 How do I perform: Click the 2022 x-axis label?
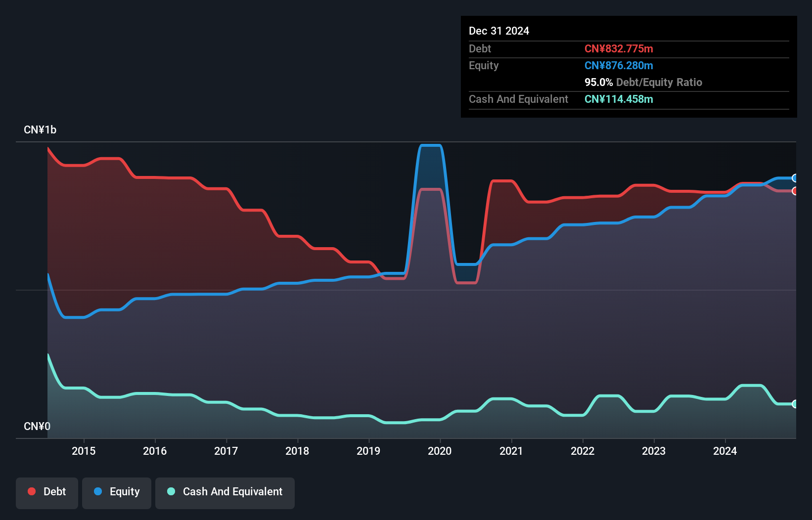[583, 451]
